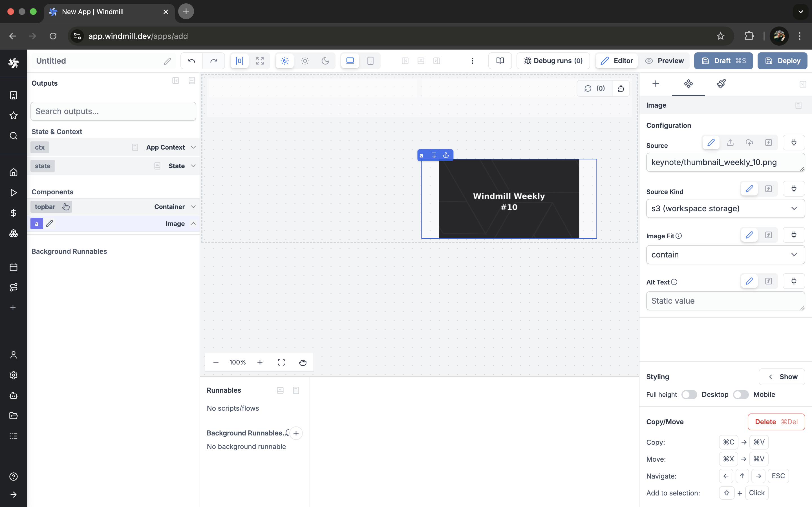Image resolution: width=812 pixels, height=507 pixels.
Task: Select the fullscreen expand icon in the top toolbar
Action: (260, 61)
